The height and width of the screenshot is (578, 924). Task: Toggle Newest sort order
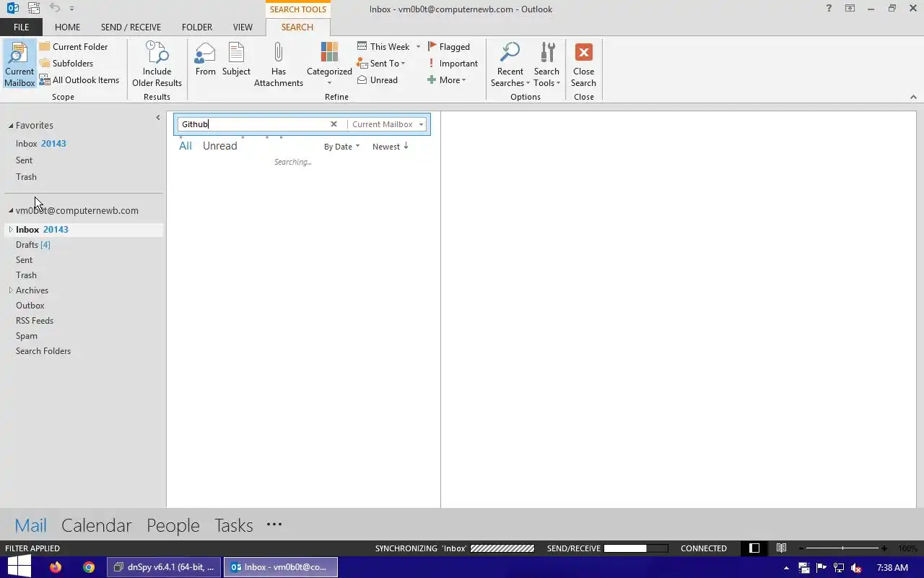tap(391, 147)
